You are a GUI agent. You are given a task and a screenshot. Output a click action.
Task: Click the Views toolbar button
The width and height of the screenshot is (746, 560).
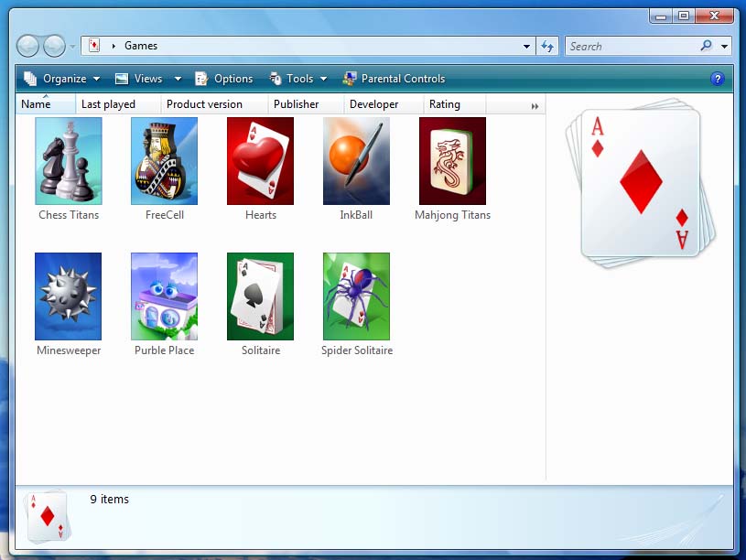point(141,79)
